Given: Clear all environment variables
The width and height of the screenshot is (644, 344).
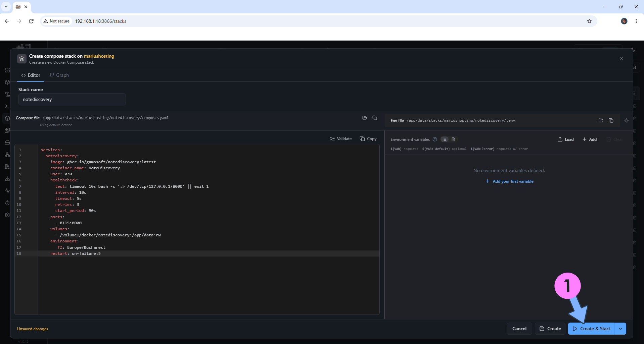Looking at the screenshot, I should coord(614,139).
